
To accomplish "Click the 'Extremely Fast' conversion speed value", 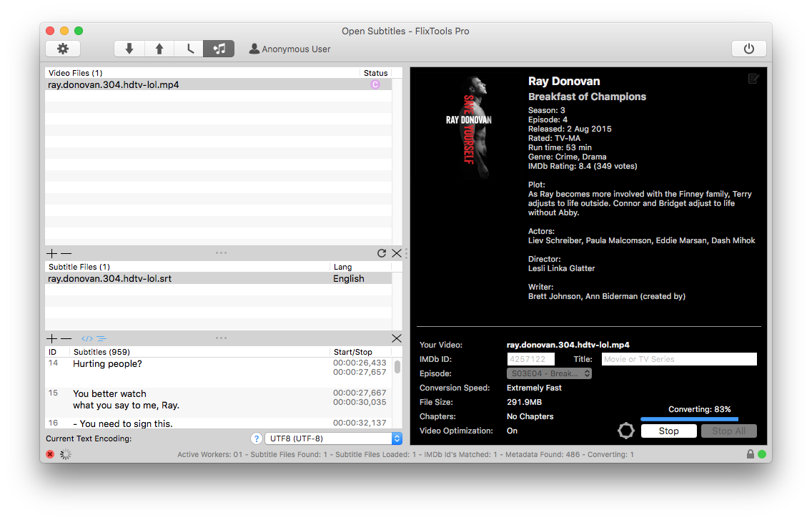I will coord(534,388).
